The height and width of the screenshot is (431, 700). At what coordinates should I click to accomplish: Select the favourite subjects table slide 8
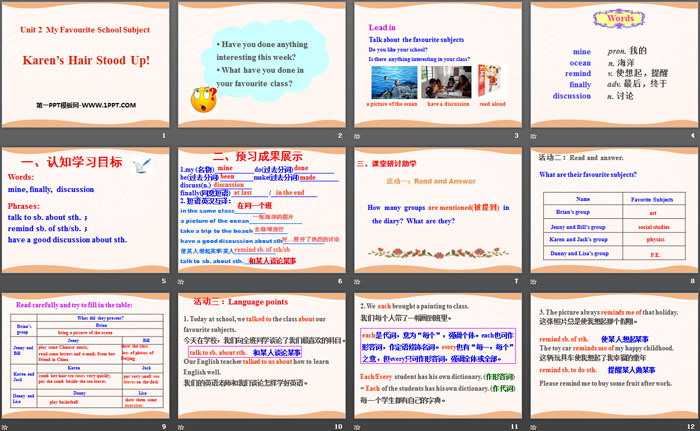coord(612,215)
